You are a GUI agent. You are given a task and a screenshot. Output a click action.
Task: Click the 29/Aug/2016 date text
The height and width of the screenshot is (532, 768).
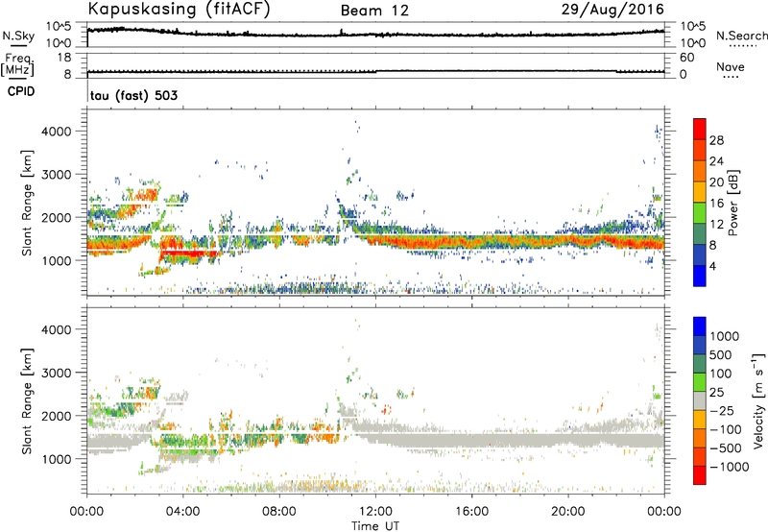pos(612,10)
